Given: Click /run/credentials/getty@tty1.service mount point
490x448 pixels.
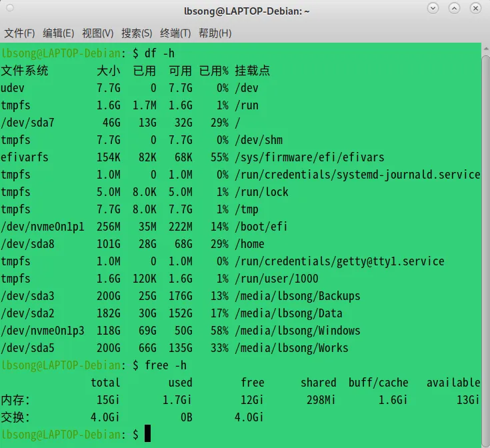Looking at the screenshot, I should (340, 261).
